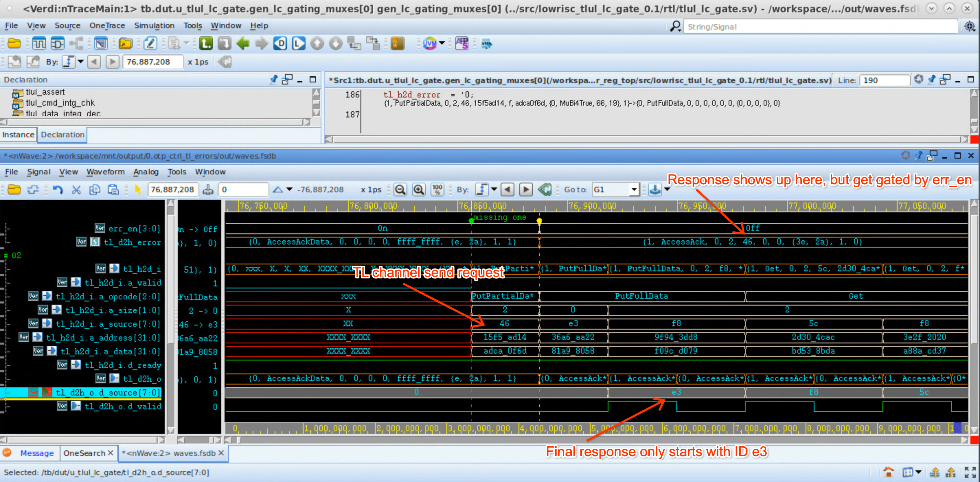Image resolution: width=980 pixels, height=482 pixels.
Task: Open the UVM icon dropdown arrow
Action: (442, 43)
